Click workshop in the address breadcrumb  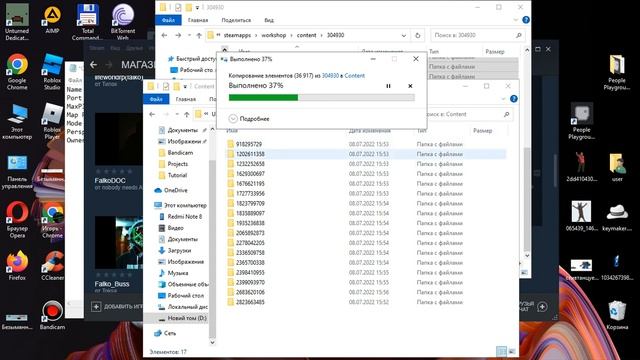coord(273,36)
